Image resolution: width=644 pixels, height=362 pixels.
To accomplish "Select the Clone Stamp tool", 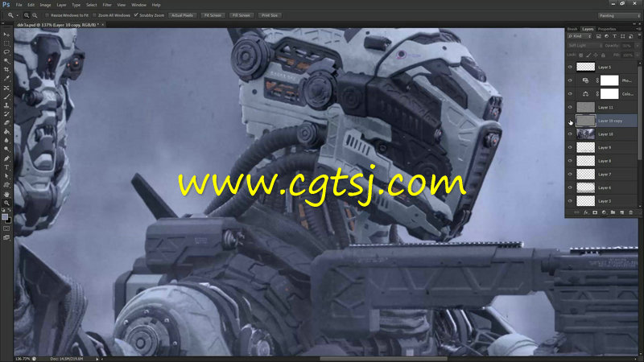I will click(x=6, y=105).
